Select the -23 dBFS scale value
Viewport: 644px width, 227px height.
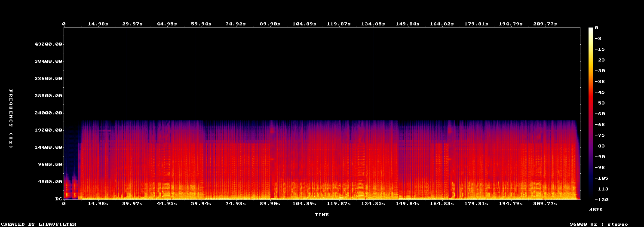(600, 60)
